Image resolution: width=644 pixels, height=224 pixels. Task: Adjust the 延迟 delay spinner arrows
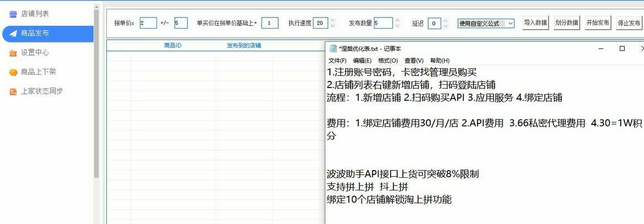(x=446, y=23)
